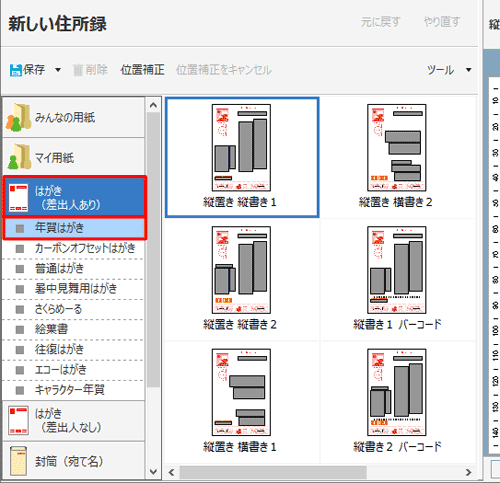The height and width of the screenshot is (483, 500).
Task: Select はがき（差出人あり） postcard icon
Action: coord(18,197)
